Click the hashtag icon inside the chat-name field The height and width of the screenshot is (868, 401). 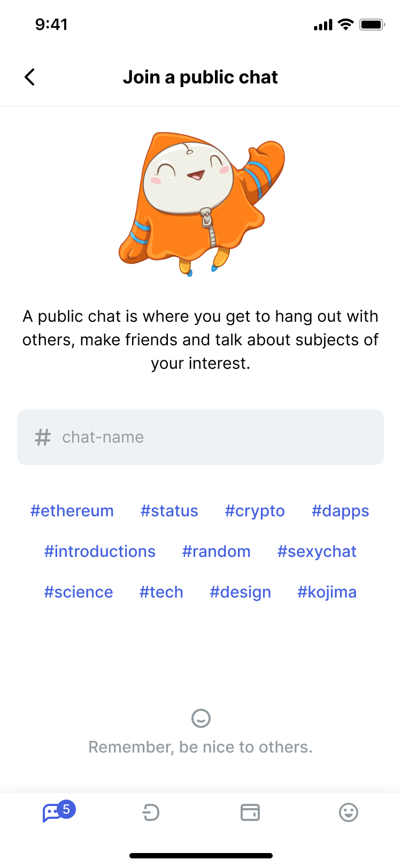42,437
